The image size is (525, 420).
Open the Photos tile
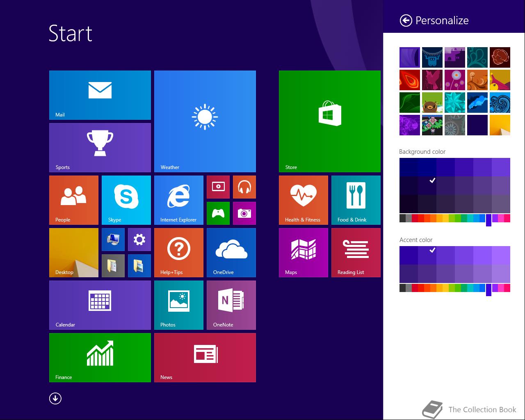pos(179,305)
